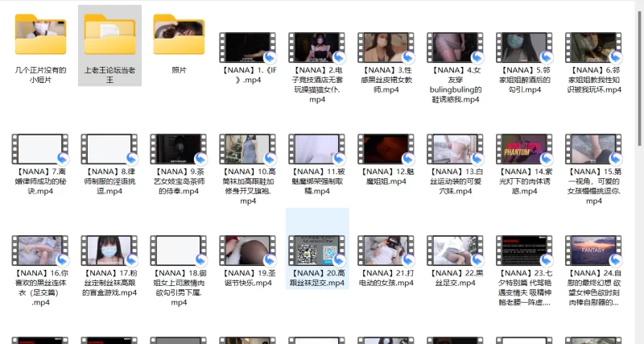Select the 【NANA】13 video file icon
Image resolution: width=644 pixels, height=344 pixels.
pyautogui.click(x=455, y=149)
